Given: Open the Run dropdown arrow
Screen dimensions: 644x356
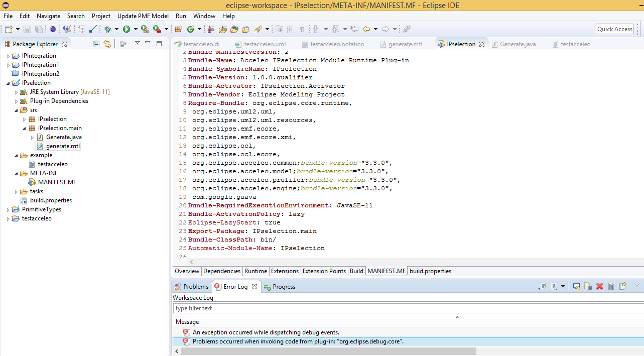Looking at the screenshot, I should tap(135, 29).
